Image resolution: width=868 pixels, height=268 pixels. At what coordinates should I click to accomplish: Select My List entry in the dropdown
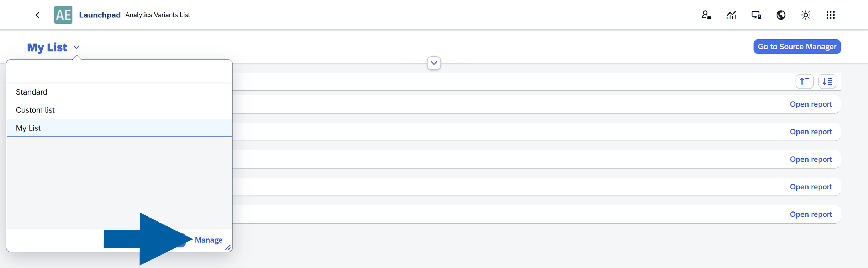click(28, 128)
